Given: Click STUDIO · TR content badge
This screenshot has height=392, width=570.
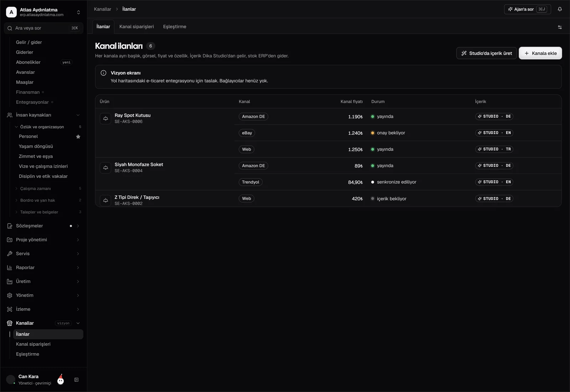Looking at the screenshot, I should click(x=494, y=149).
